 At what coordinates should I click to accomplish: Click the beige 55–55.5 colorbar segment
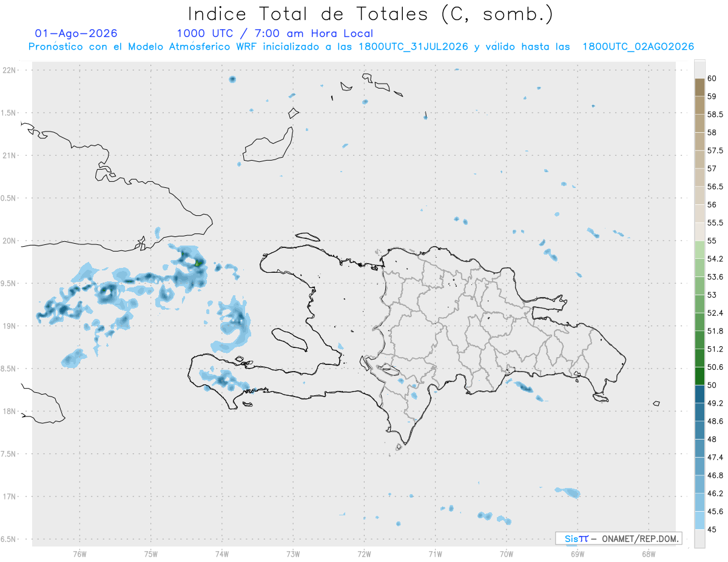tap(699, 232)
